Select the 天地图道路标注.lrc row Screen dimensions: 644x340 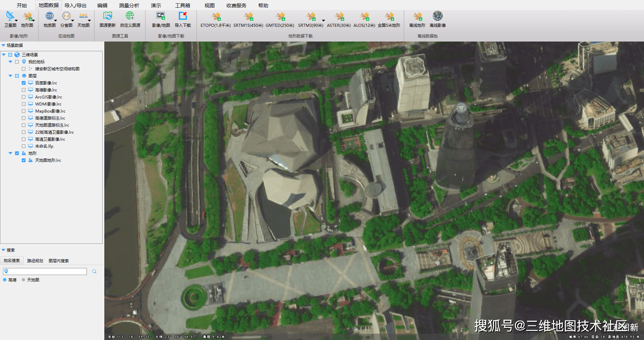52,125
